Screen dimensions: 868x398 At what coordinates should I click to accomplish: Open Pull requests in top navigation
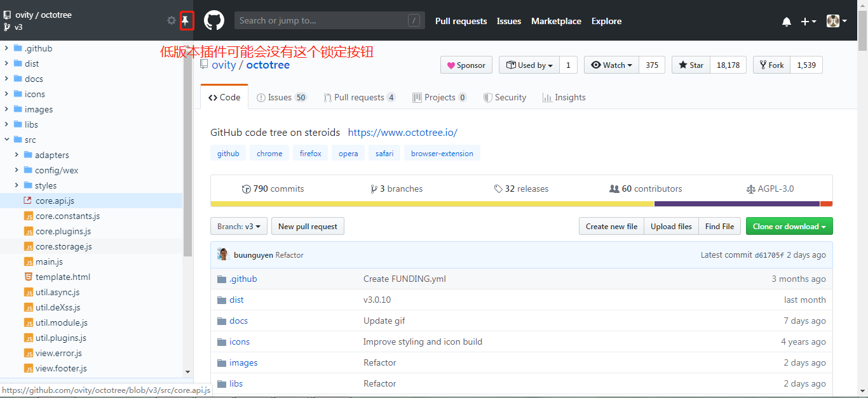[461, 21]
